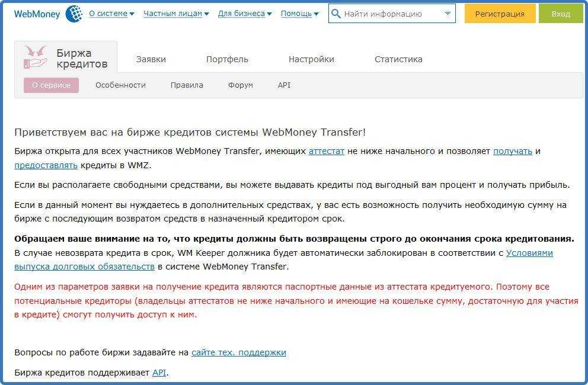Image resolution: width=588 pixels, height=385 pixels.
Task: Click the magnifier search icon
Action: point(336,14)
